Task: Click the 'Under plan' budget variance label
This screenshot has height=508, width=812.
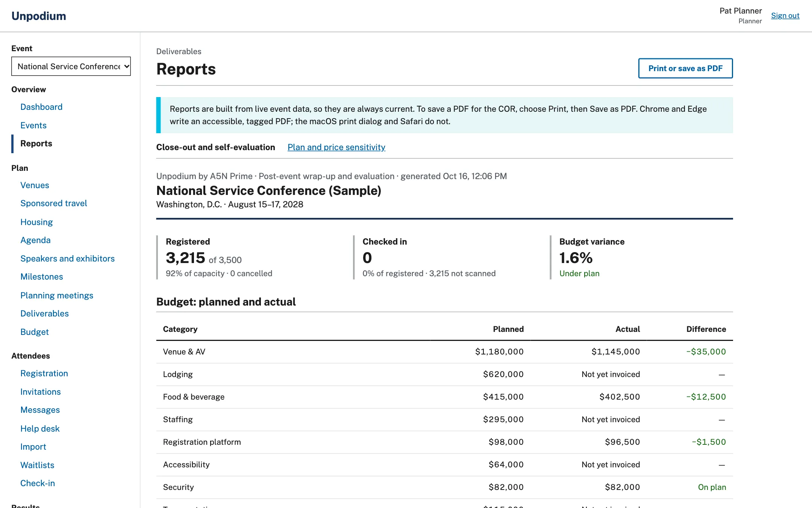Action: tap(579, 273)
